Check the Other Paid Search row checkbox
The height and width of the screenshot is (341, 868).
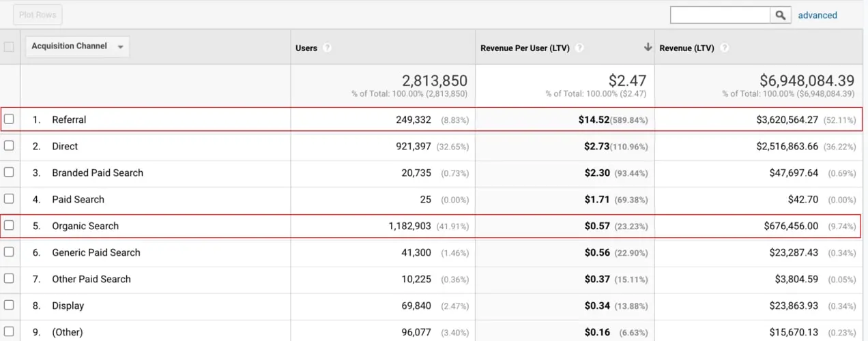9,278
